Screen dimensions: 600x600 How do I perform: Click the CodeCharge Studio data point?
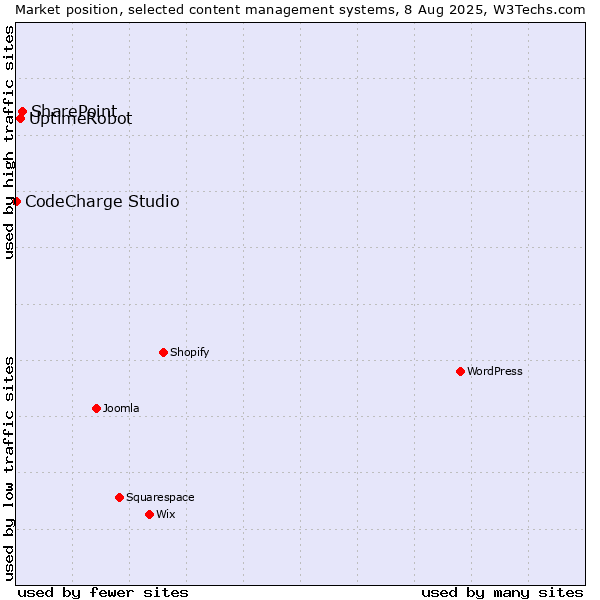[16, 201]
